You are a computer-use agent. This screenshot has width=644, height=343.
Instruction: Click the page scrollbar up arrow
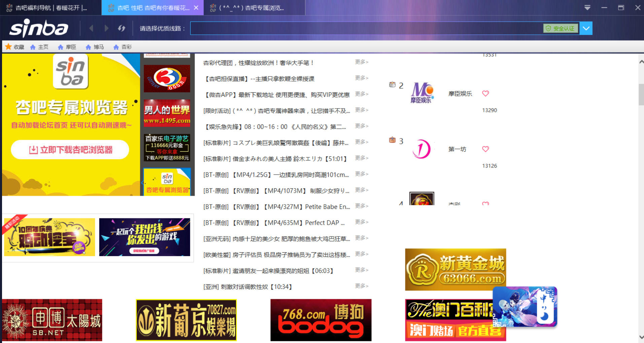(x=641, y=62)
